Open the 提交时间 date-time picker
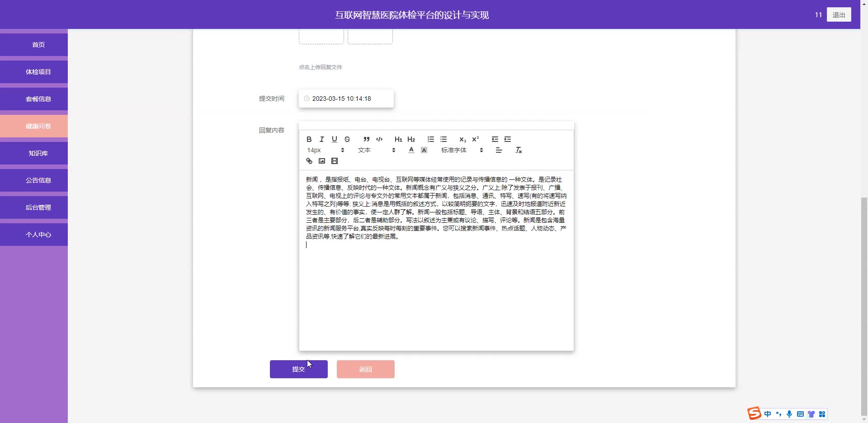868x423 pixels. pyautogui.click(x=346, y=99)
